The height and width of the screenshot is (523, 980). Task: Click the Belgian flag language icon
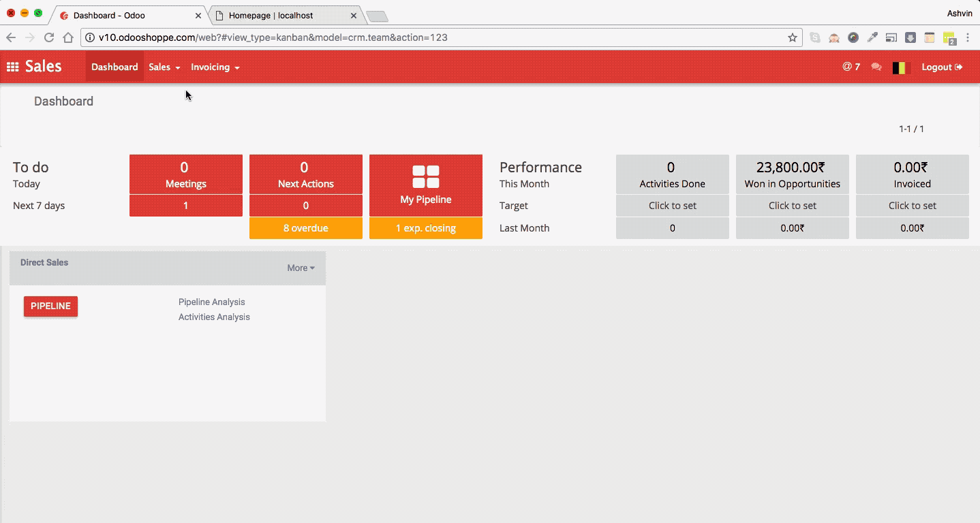pos(902,67)
